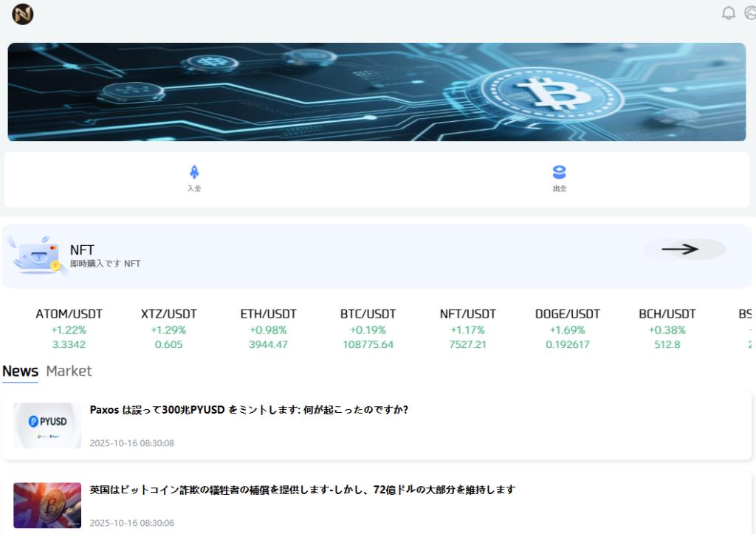Click the withdrawal (出金) coin stack icon
Viewport: 756px width, 534px height.
click(x=560, y=173)
